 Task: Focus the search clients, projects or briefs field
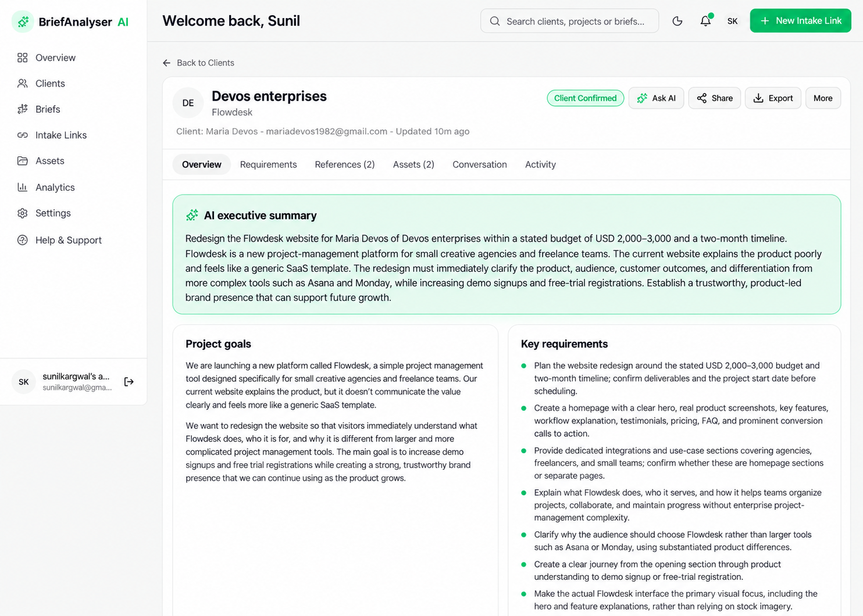click(569, 21)
